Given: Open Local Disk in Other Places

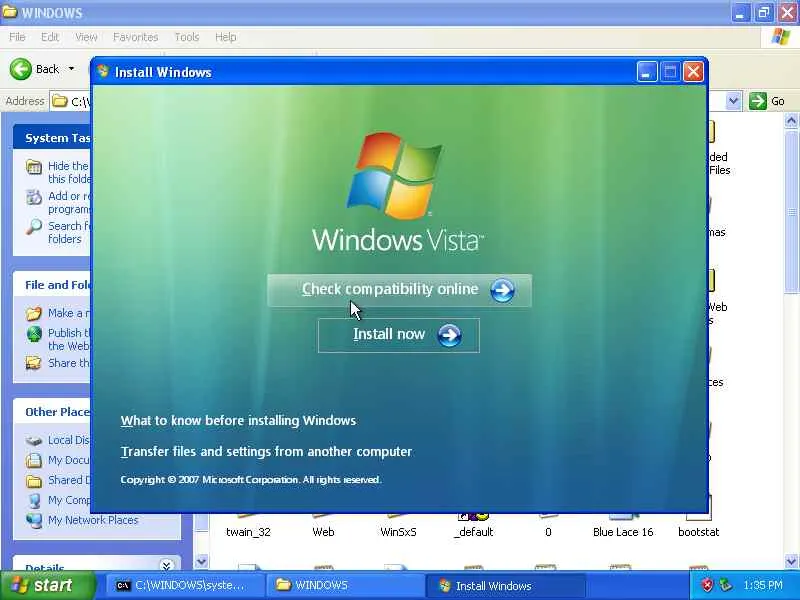Looking at the screenshot, I should coord(68,440).
